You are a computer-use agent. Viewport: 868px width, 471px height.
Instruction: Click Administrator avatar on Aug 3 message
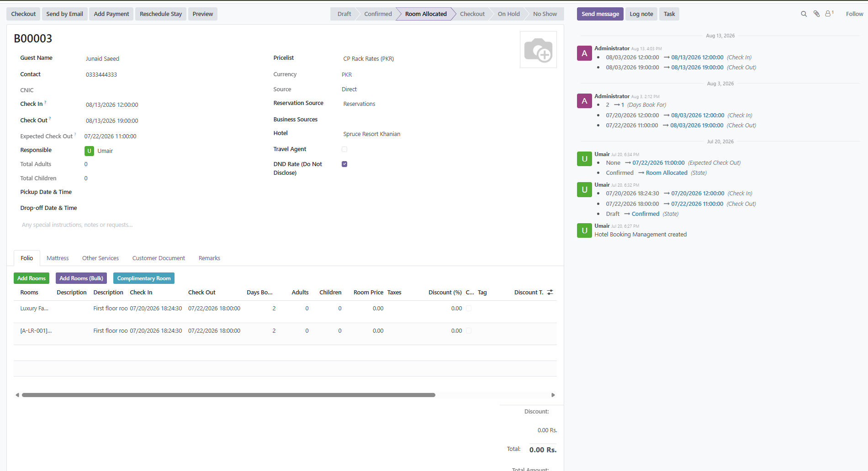point(584,101)
